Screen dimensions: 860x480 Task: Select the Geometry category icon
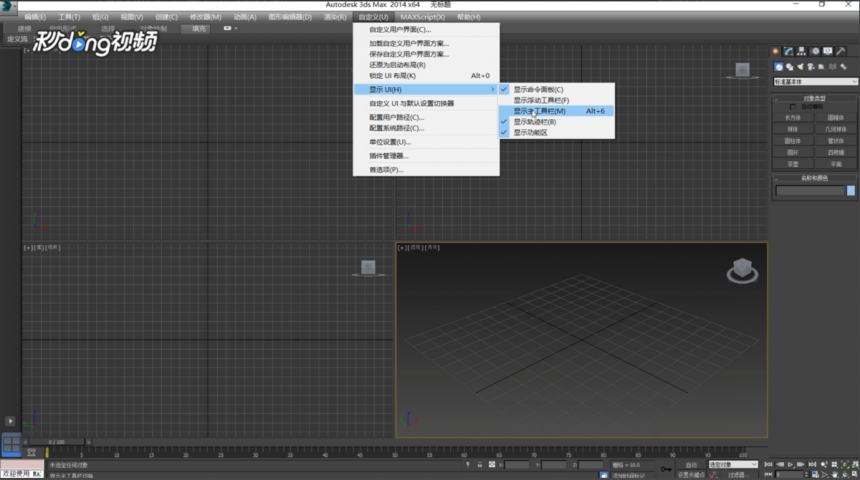point(779,67)
